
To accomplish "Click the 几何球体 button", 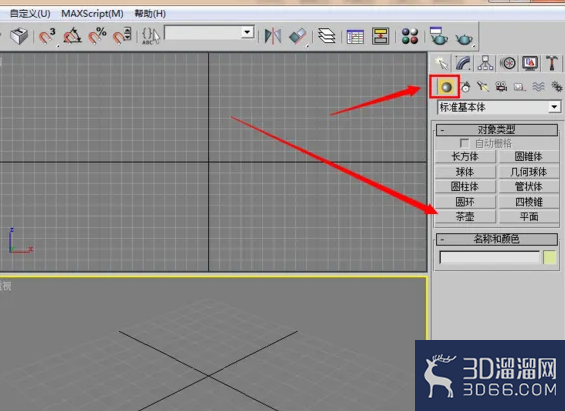I will click(x=529, y=172).
